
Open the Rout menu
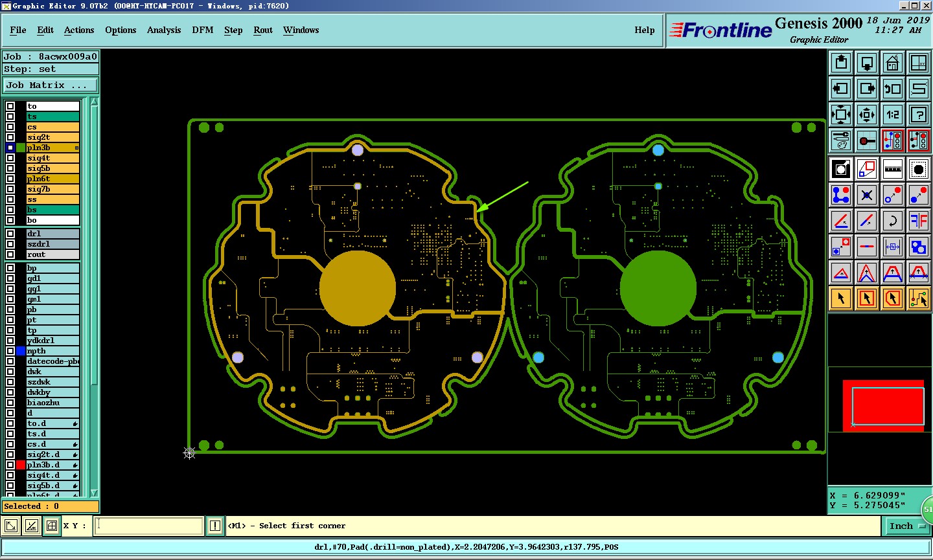click(263, 30)
